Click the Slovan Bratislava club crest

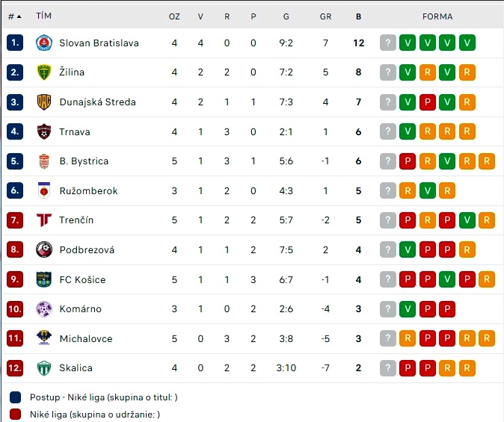pyautogui.click(x=43, y=43)
